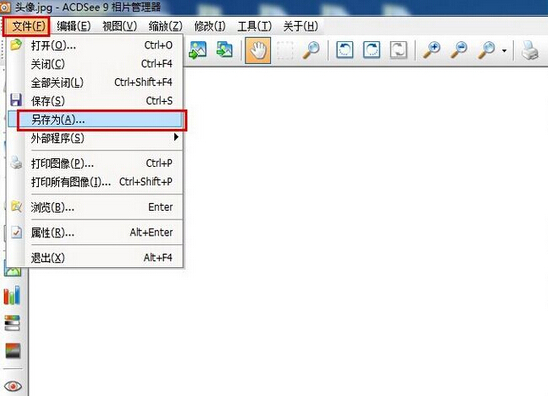Image resolution: width=548 pixels, height=396 pixels.
Task: Click the next image toolbar icon
Action: [225, 50]
